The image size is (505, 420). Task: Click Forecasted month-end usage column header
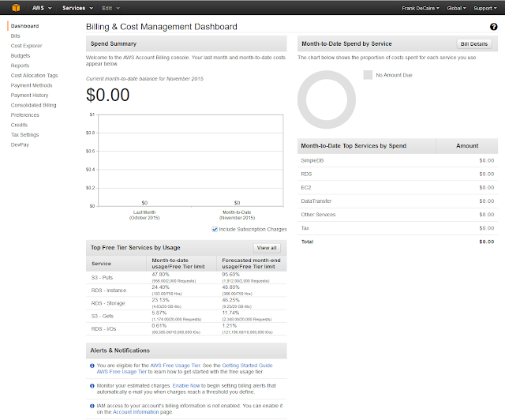point(252,264)
